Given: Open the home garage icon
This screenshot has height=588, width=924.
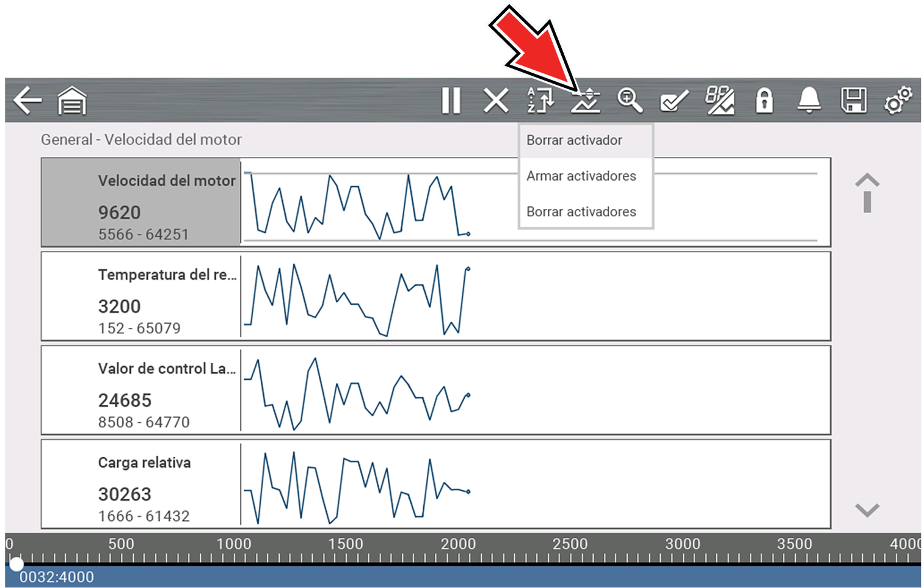Looking at the screenshot, I should click(x=72, y=101).
